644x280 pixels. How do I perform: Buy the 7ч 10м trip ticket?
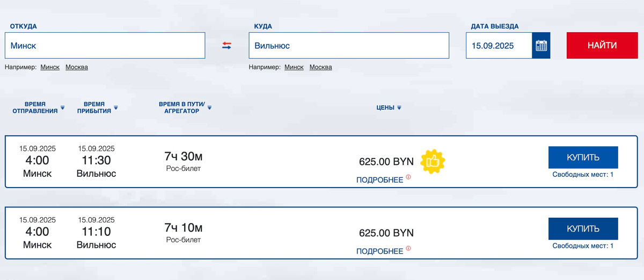point(583,229)
